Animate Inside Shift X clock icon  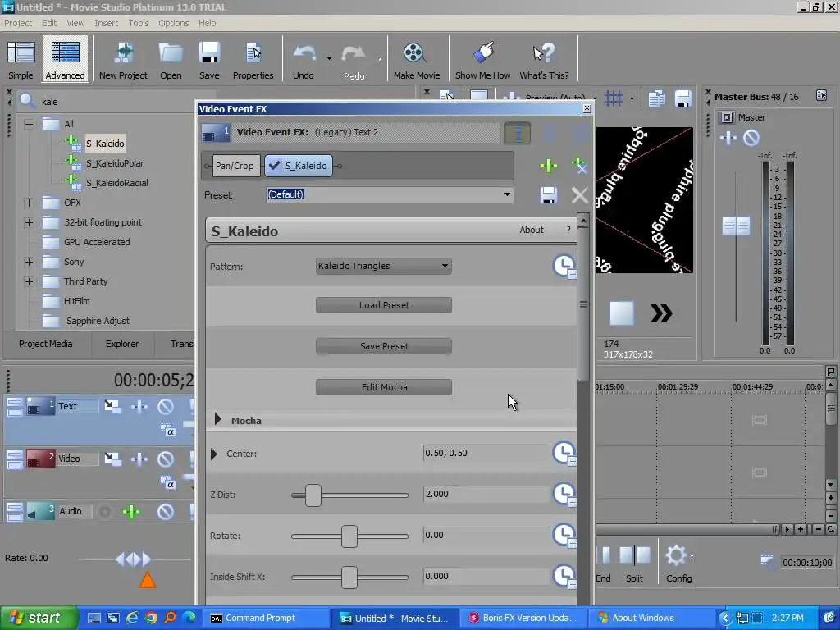point(564,577)
